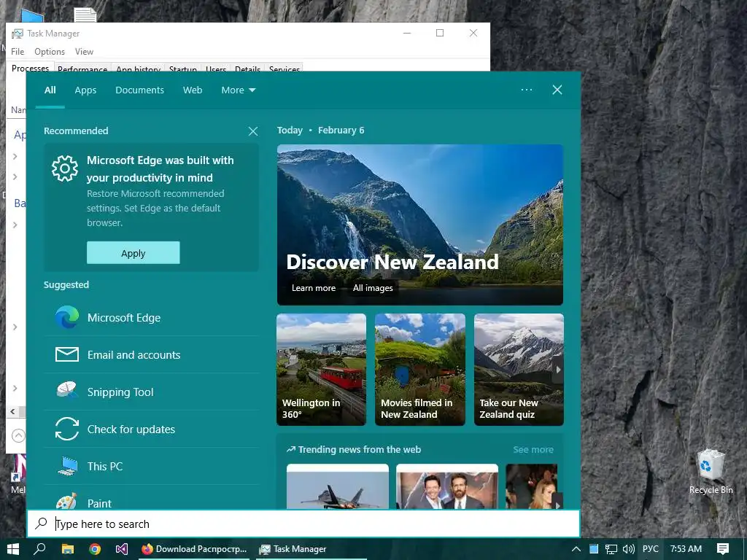The height and width of the screenshot is (560, 747).
Task: Open the search panel options ellipsis
Action: [527, 90]
